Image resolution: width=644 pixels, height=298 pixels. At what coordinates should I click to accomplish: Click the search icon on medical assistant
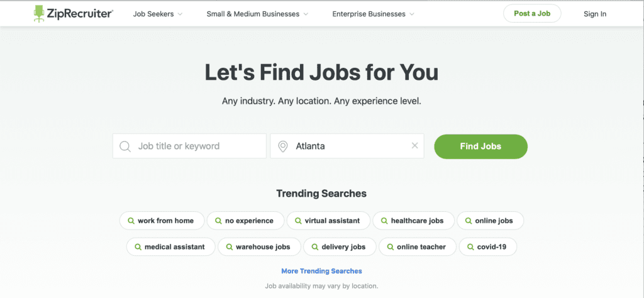pyautogui.click(x=138, y=247)
